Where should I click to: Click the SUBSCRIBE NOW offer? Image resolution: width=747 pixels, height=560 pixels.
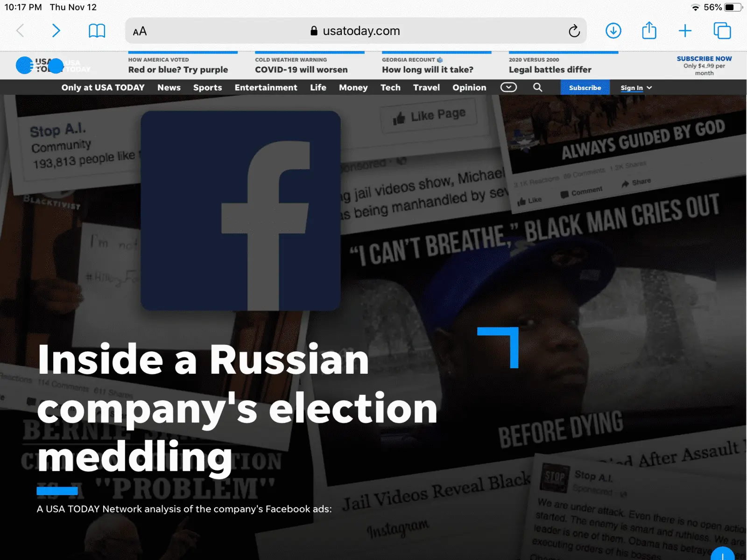click(x=704, y=65)
